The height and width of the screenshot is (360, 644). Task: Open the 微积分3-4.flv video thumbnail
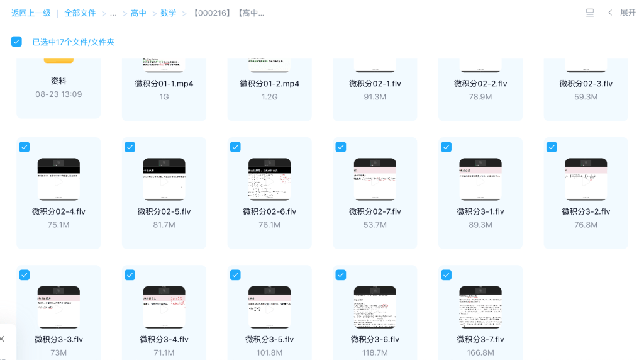click(164, 307)
